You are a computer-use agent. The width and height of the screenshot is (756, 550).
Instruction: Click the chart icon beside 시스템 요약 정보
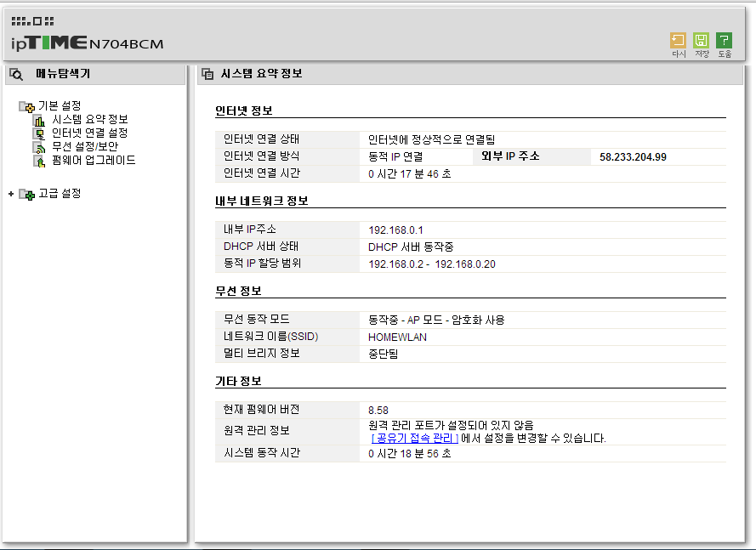[x=39, y=120]
